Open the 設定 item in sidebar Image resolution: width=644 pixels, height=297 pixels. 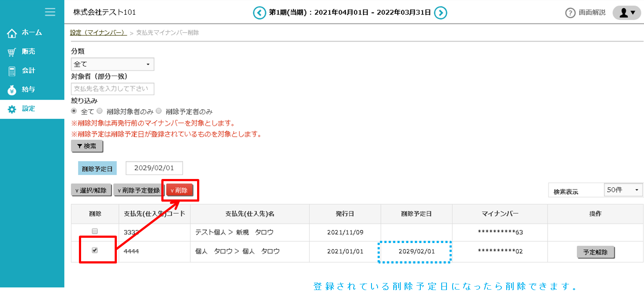point(28,109)
